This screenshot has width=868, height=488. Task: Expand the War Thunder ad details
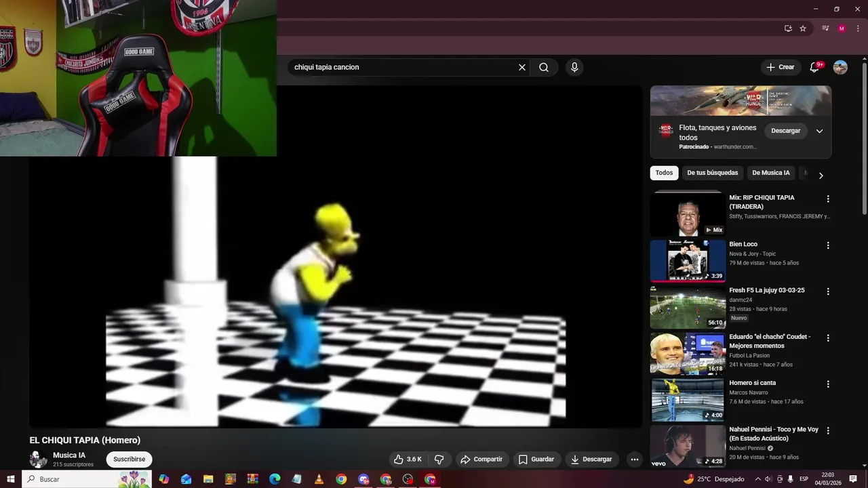pyautogui.click(x=819, y=131)
